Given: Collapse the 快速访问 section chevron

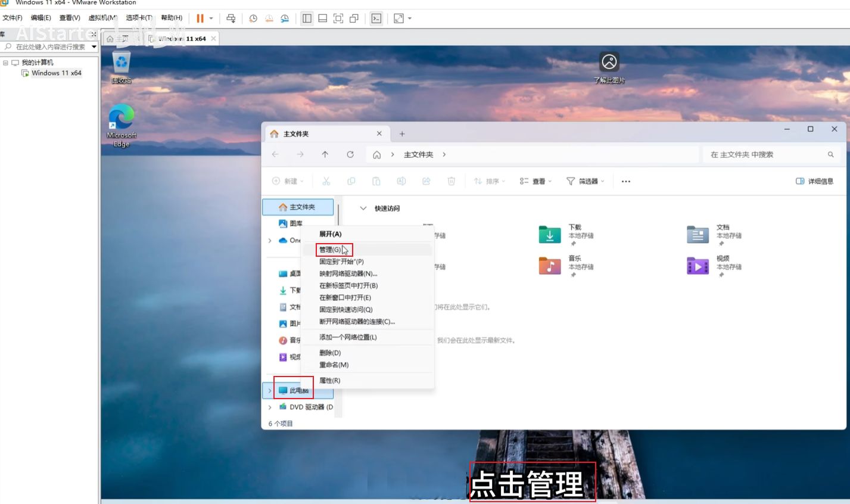Looking at the screenshot, I should pos(363,209).
